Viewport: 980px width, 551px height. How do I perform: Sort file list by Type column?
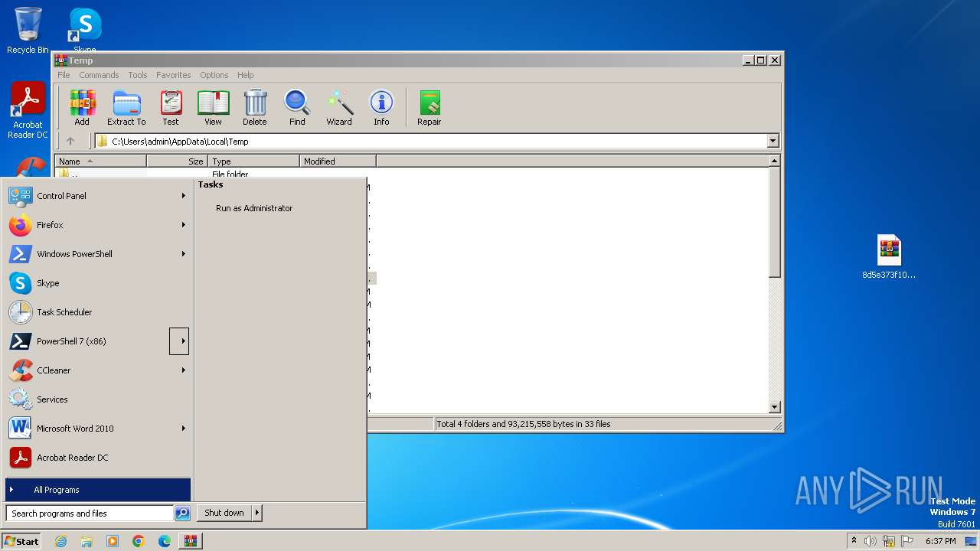point(253,161)
